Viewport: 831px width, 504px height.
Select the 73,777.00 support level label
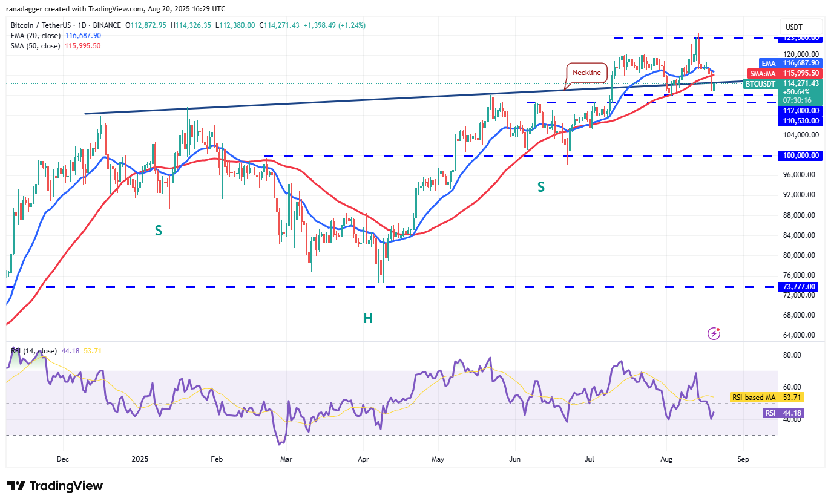799,287
